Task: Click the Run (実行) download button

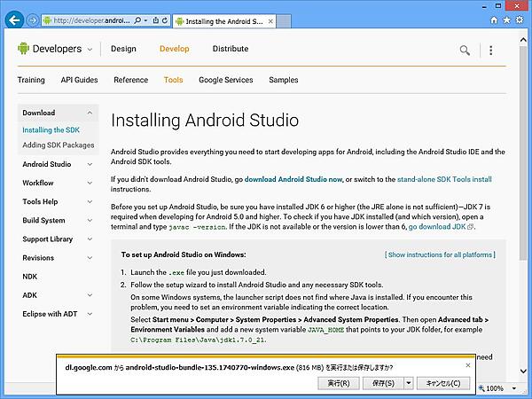Action: tap(337, 384)
